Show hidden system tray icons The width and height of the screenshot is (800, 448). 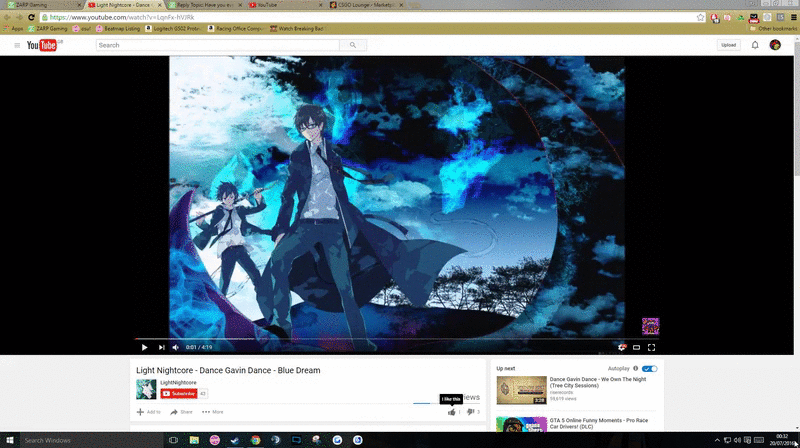click(x=717, y=440)
